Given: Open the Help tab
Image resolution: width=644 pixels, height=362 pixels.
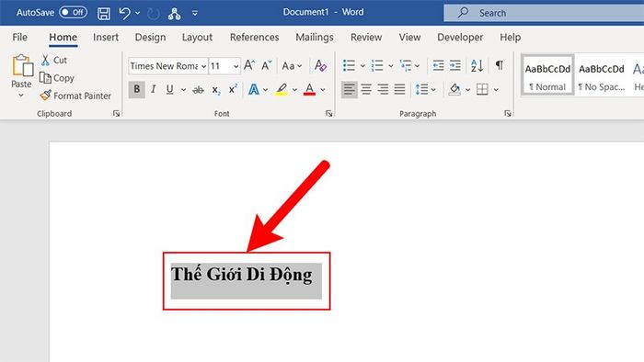Looking at the screenshot, I should tap(510, 38).
